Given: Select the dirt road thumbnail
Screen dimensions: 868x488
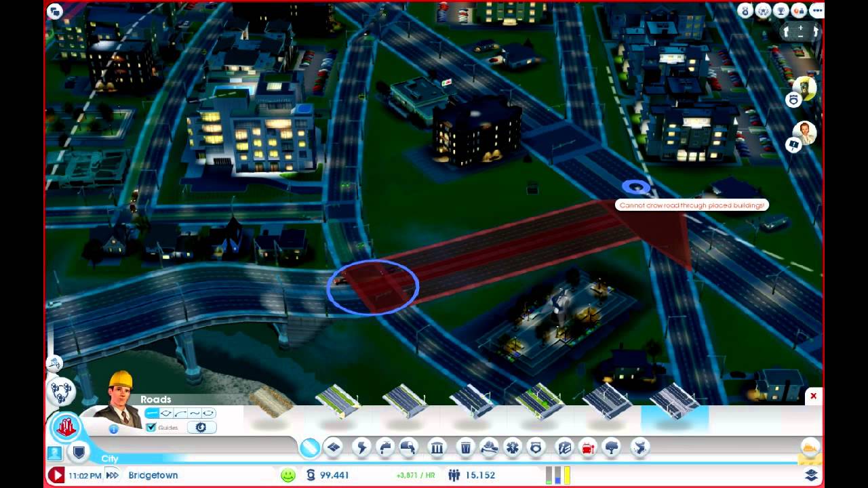Looking at the screenshot, I should coord(271,402).
